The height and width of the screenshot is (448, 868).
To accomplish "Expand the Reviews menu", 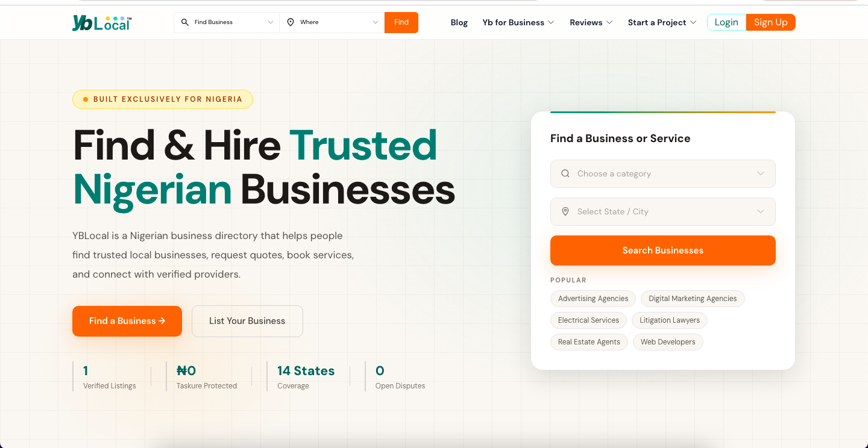I will pyautogui.click(x=591, y=22).
